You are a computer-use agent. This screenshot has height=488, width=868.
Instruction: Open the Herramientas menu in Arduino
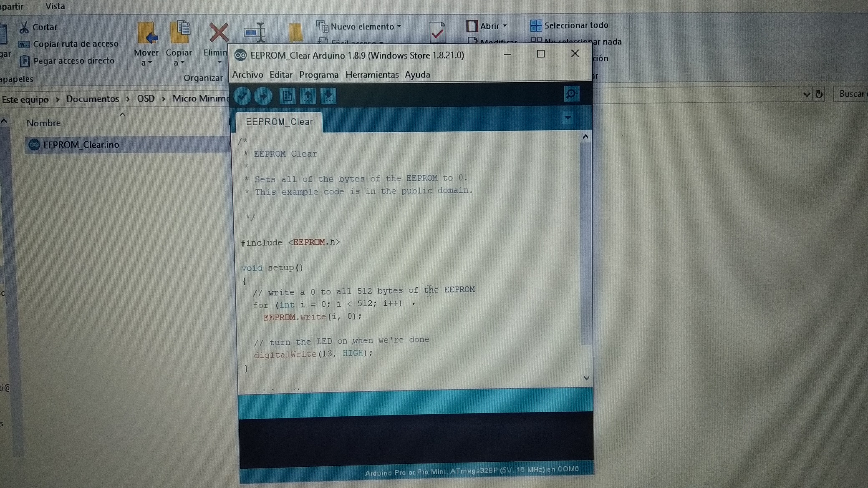[372, 75]
